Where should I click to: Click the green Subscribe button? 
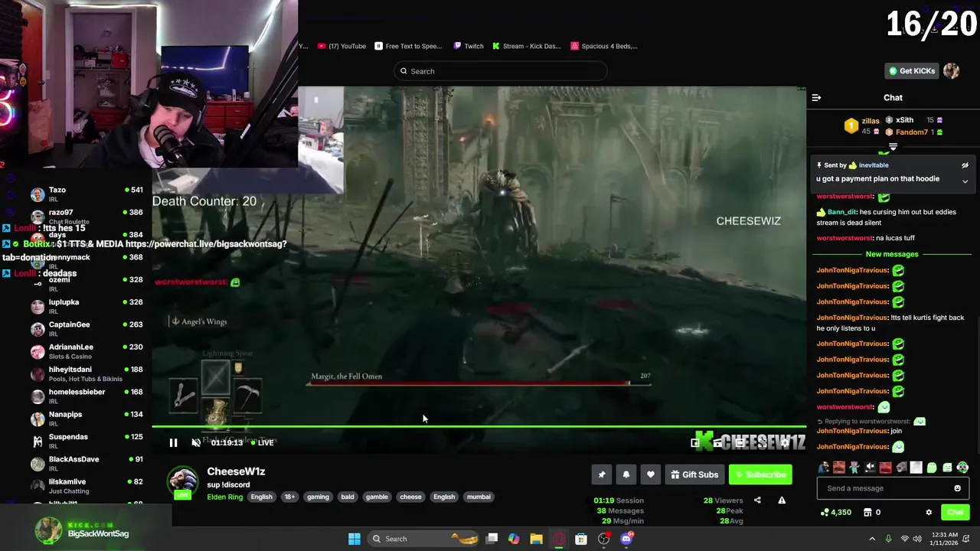[x=760, y=474]
